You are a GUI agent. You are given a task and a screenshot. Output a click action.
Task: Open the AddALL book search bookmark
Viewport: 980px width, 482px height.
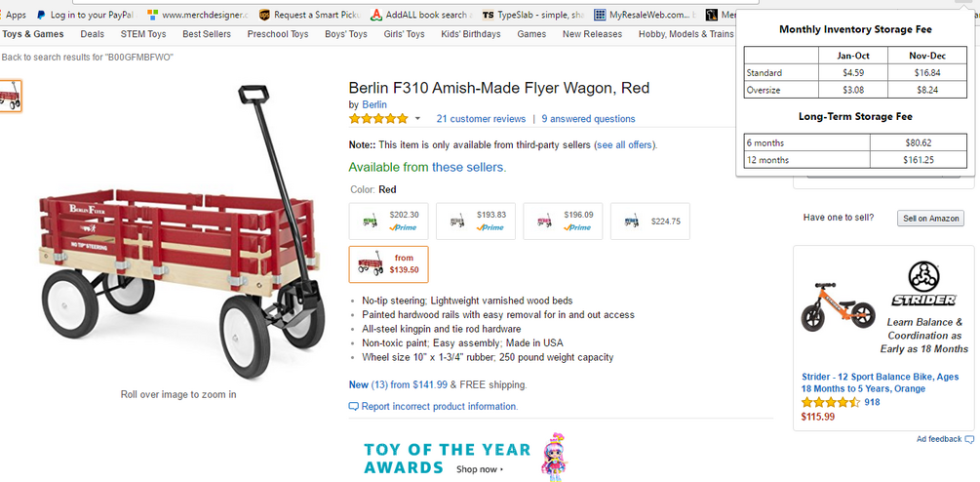(x=419, y=15)
